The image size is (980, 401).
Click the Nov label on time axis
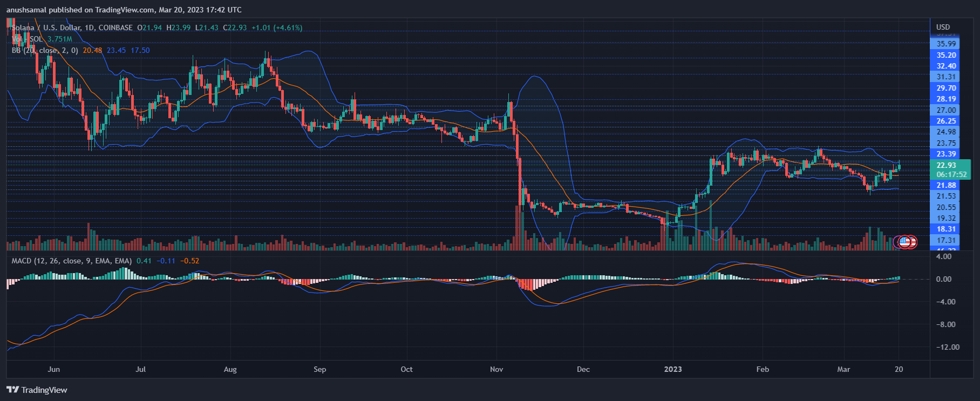pyautogui.click(x=496, y=369)
